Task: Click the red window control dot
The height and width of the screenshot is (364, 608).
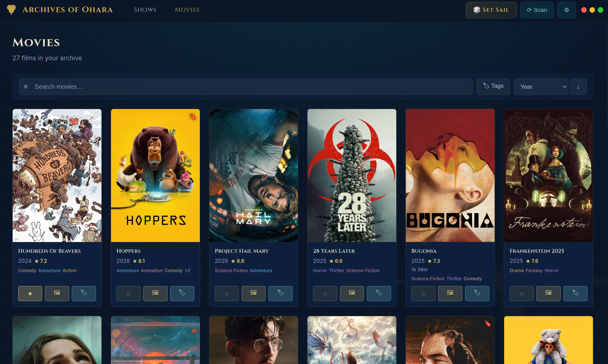Action: [x=584, y=10]
